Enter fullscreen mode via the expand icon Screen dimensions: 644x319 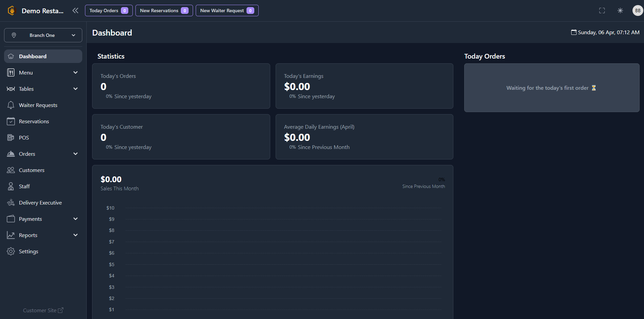(602, 10)
